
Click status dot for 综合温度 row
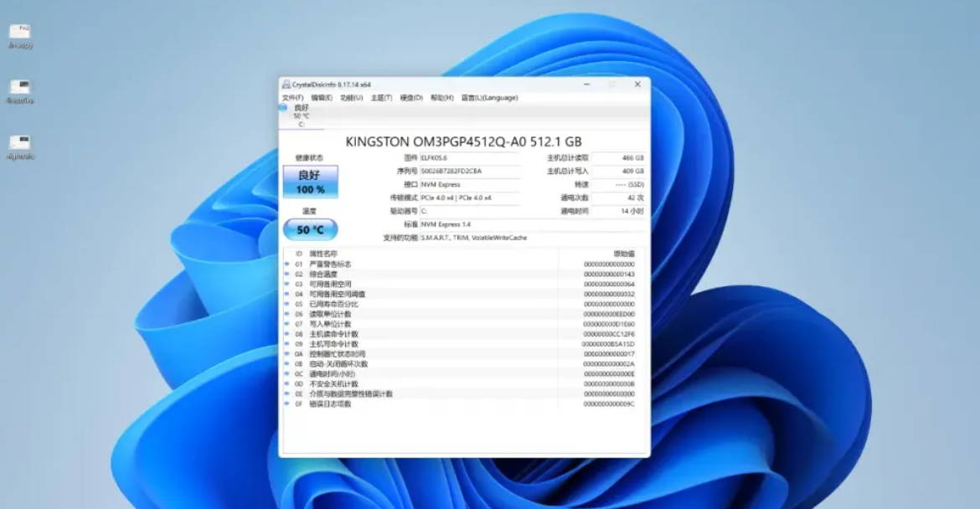[286, 274]
